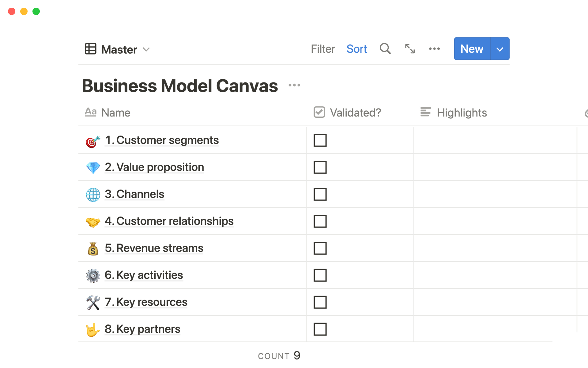The image size is (588, 368).
Task: Click the three dots next to Business Model Canvas
Action: [294, 85]
